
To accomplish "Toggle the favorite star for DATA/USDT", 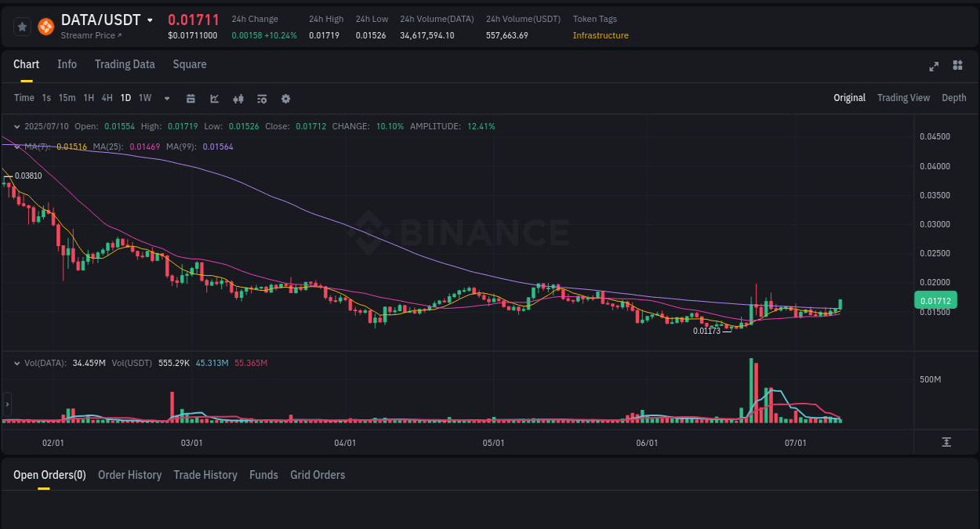I will pos(22,26).
